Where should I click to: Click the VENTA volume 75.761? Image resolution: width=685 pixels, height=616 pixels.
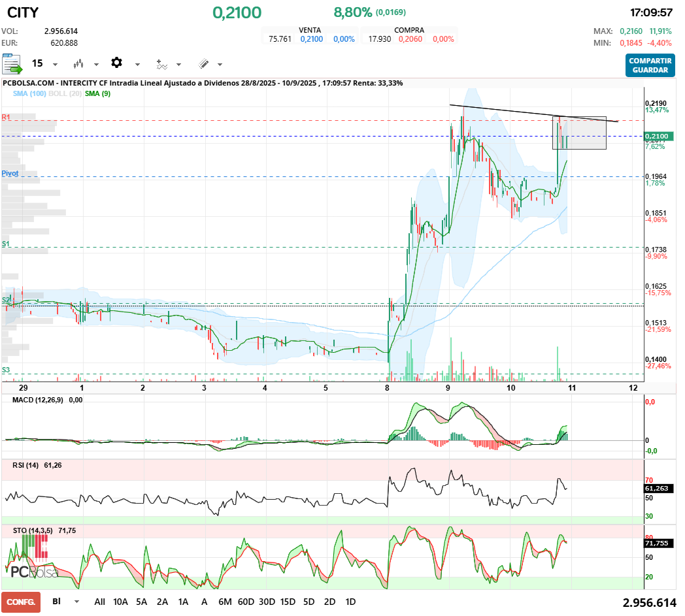point(280,39)
